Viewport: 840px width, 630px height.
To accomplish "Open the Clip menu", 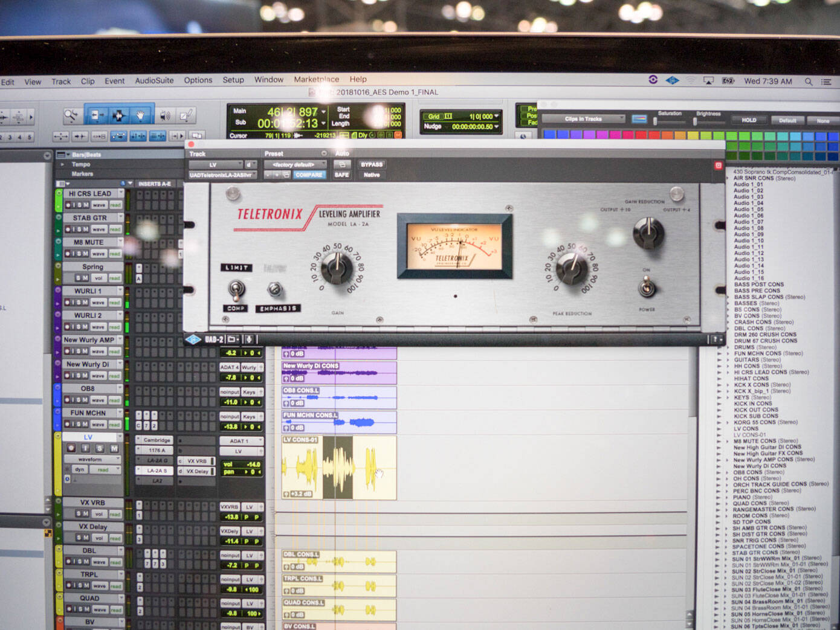I will 88,81.
